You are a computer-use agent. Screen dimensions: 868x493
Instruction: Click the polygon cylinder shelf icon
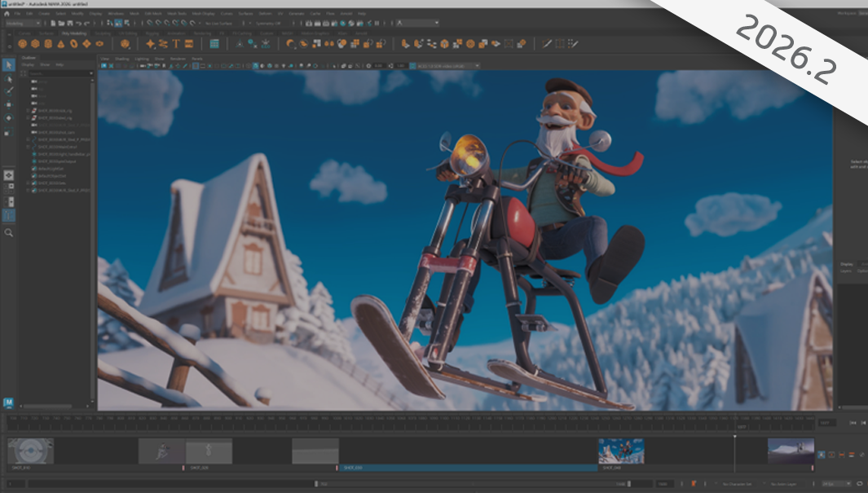(x=48, y=44)
